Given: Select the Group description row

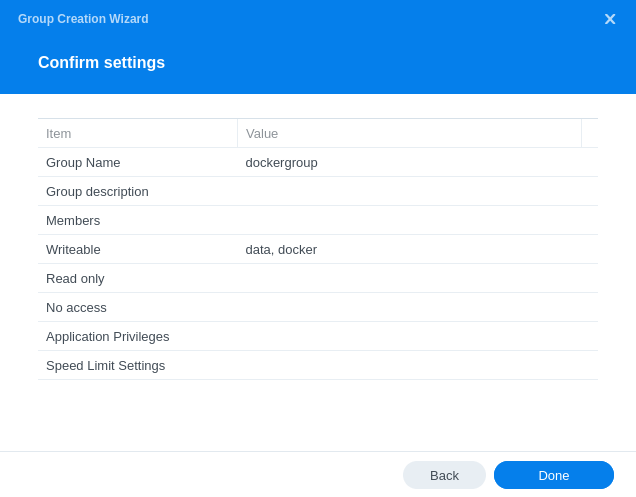Looking at the screenshot, I should coord(318,191).
